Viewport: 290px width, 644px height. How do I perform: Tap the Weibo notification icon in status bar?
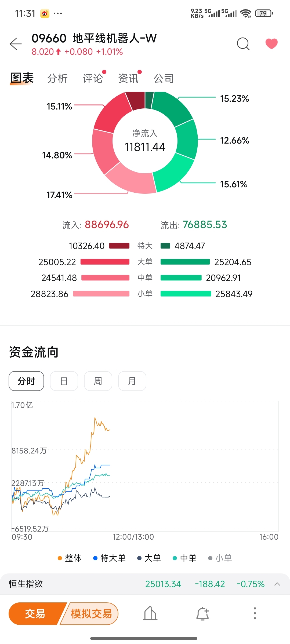pos(45,13)
